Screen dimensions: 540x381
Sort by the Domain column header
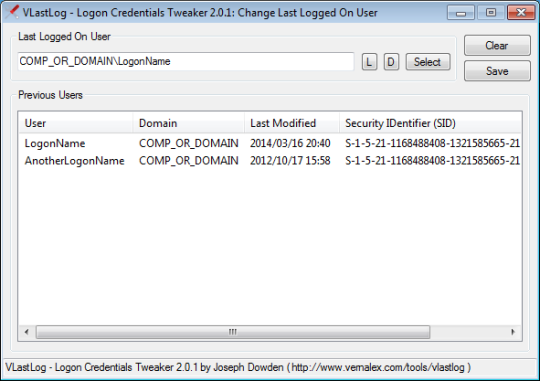188,123
